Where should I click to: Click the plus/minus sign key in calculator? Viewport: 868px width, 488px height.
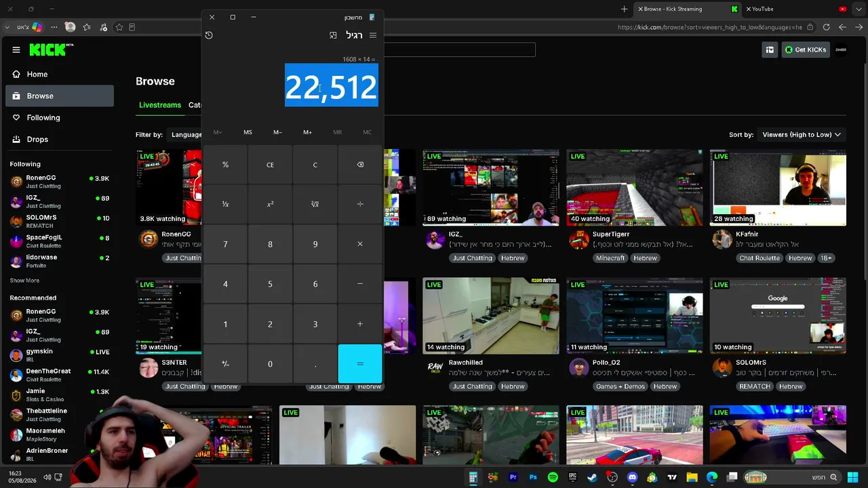225,364
